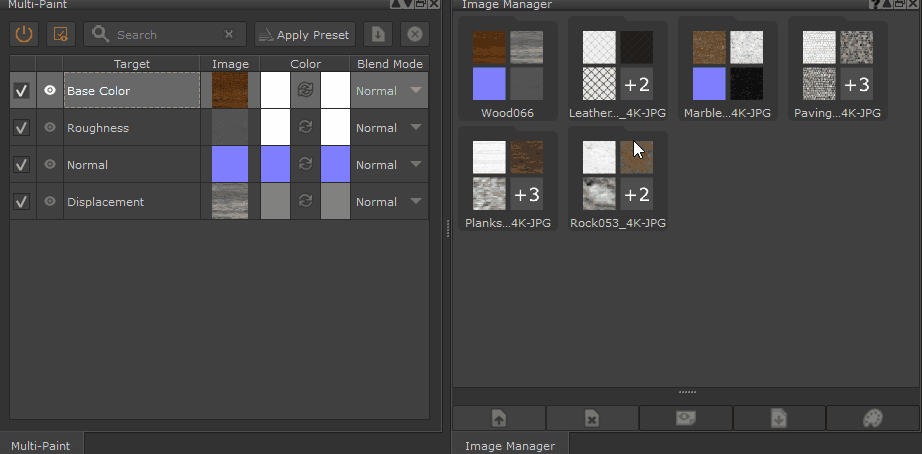Uncheck the Base Color target checkbox

pos(22,91)
